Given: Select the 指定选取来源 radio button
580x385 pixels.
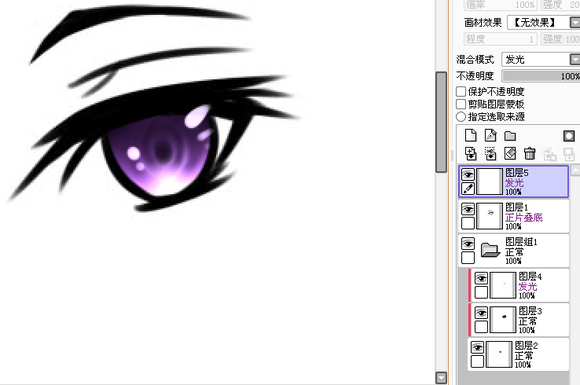Looking at the screenshot, I should point(461,117).
